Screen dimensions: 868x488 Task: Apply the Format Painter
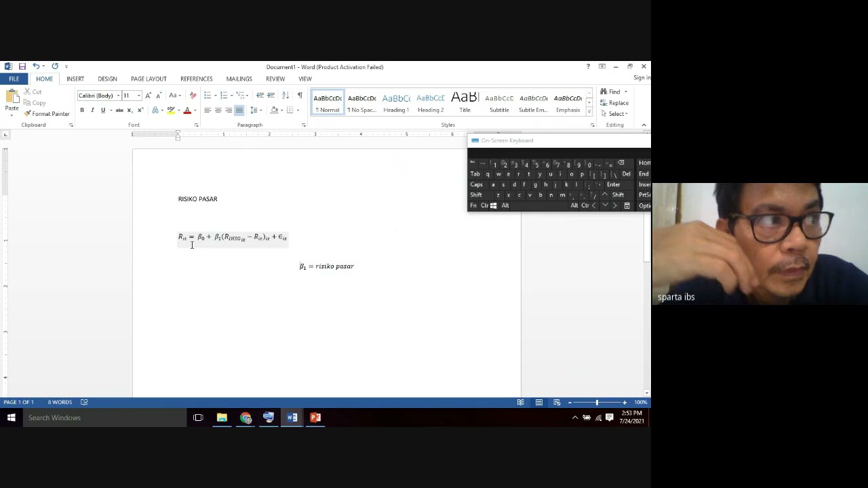coord(47,114)
